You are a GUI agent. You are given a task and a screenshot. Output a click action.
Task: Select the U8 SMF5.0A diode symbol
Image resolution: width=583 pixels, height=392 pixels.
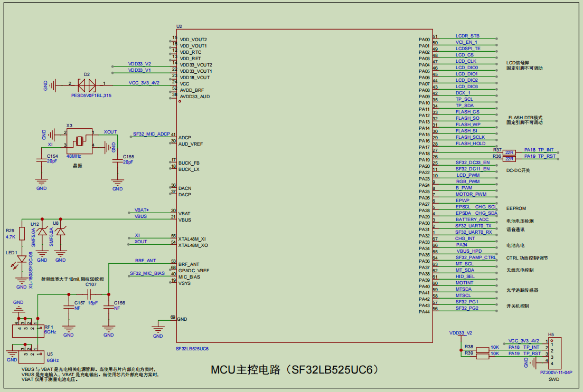tap(61, 231)
